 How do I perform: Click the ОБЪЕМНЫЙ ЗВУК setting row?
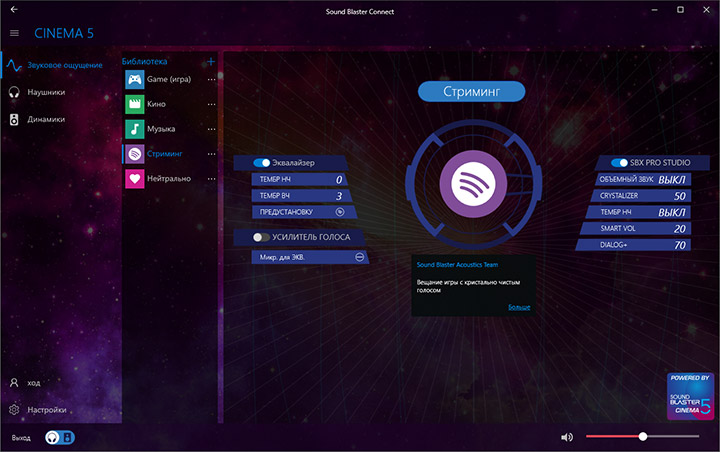pyautogui.click(x=643, y=179)
